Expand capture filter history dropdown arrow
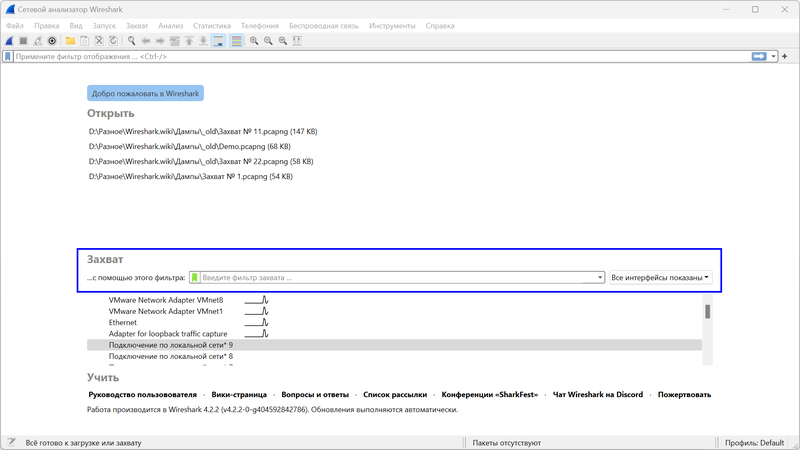This screenshot has height=450, width=800. (600, 278)
